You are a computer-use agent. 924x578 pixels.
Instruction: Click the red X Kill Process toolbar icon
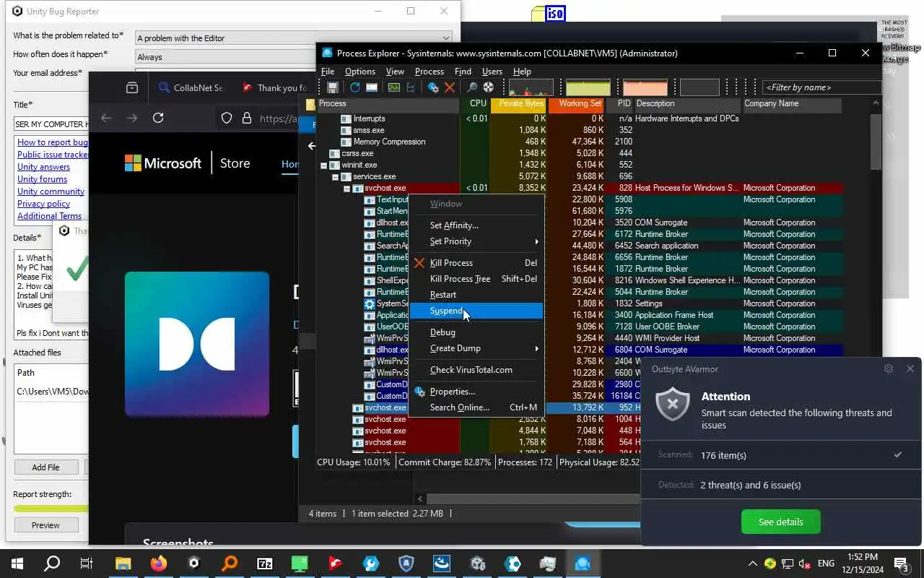pyautogui.click(x=450, y=87)
